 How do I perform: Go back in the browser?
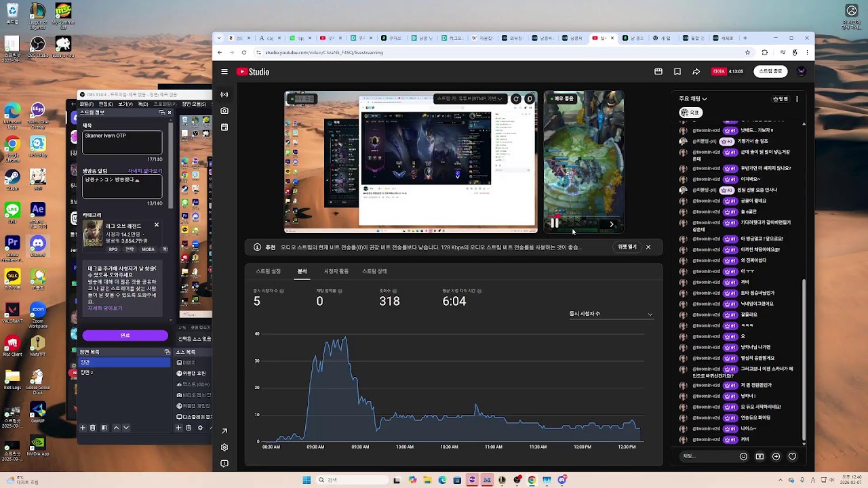[x=220, y=52]
